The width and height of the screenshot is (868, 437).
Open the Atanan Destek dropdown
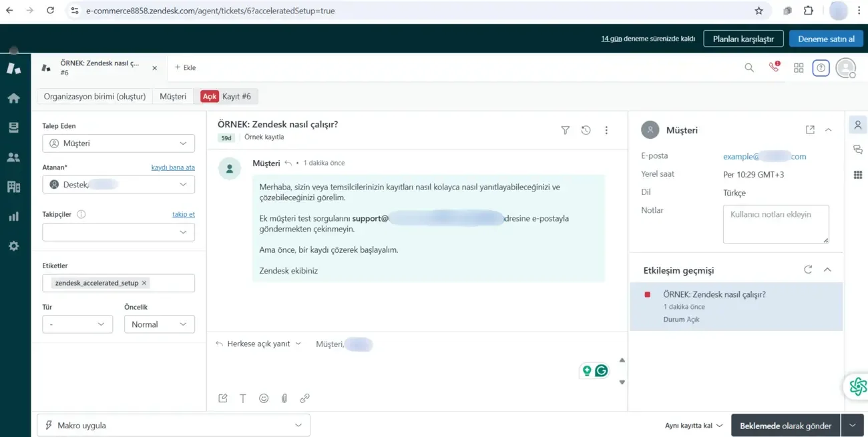coord(119,185)
